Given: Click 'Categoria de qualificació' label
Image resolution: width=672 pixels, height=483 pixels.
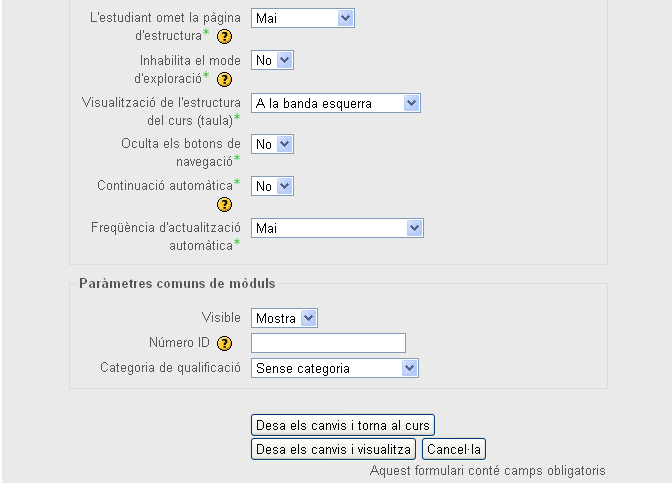Looking at the screenshot, I should pos(170,368).
